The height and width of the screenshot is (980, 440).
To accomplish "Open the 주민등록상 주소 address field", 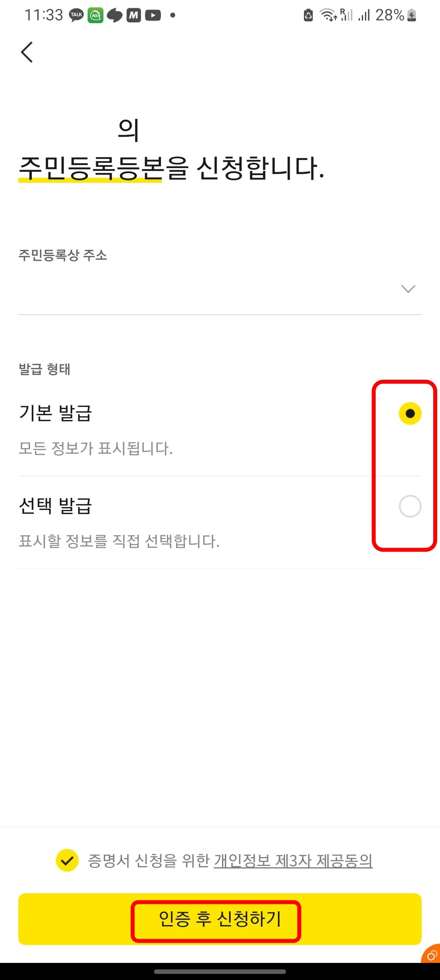I will tap(220, 289).
